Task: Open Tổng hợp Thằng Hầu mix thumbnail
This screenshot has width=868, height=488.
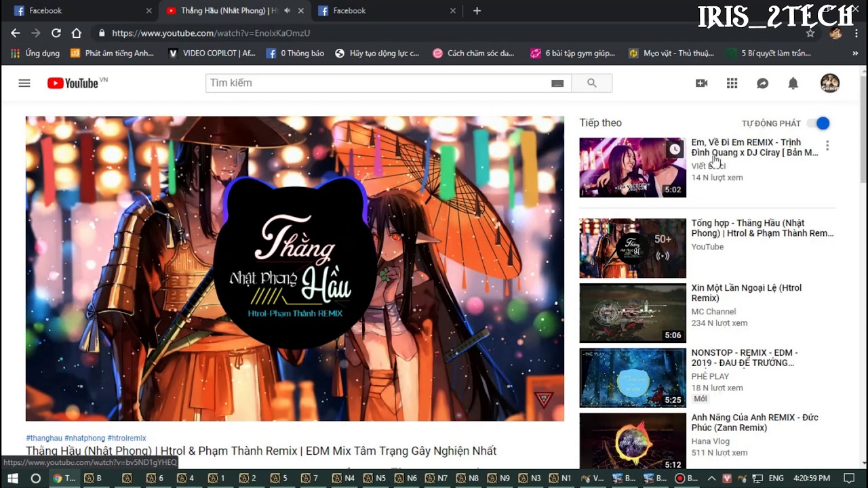Action: 633,248
